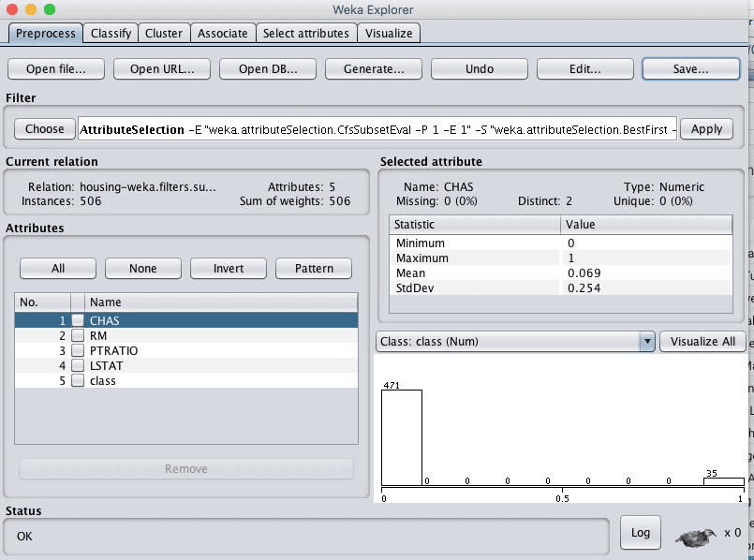This screenshot has height=560, width=754.
Task: Apply the AttributeSelection filter
Action: click(x=707, y=129)
